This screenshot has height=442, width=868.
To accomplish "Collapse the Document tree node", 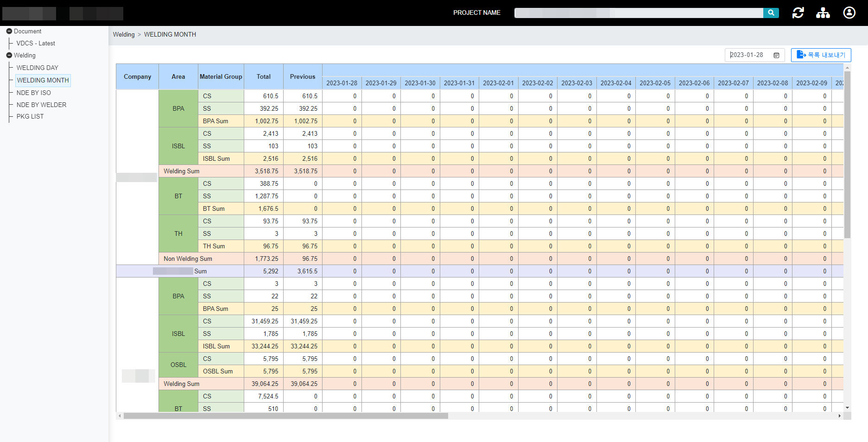I will click(x=9, y=31).
